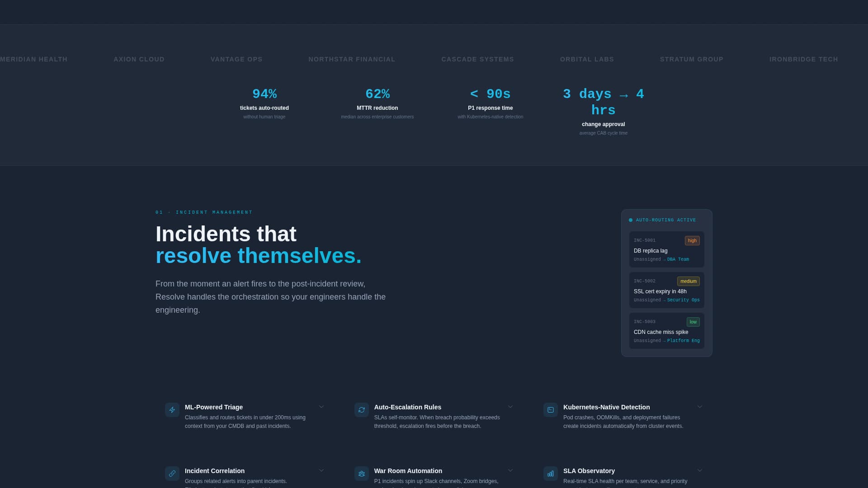Click the Meridian Health logo
This screenshot has height=488, width=868.
(x=33, y=59)
